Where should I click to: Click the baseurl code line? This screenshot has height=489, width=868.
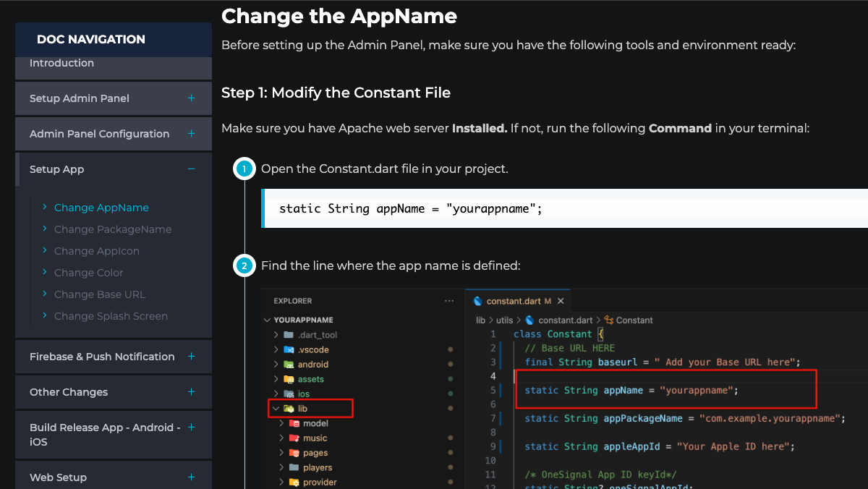coord(663,362)
